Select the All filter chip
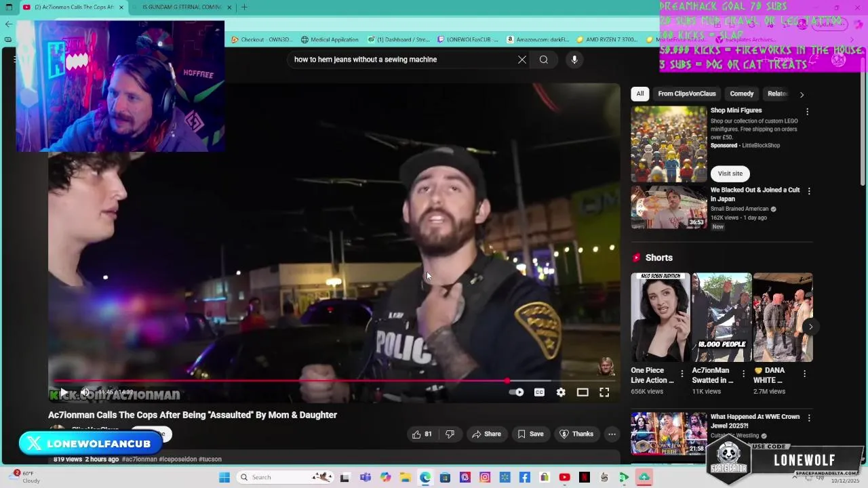The height and width of the screenshot is (488, 868). coord(640,94)
